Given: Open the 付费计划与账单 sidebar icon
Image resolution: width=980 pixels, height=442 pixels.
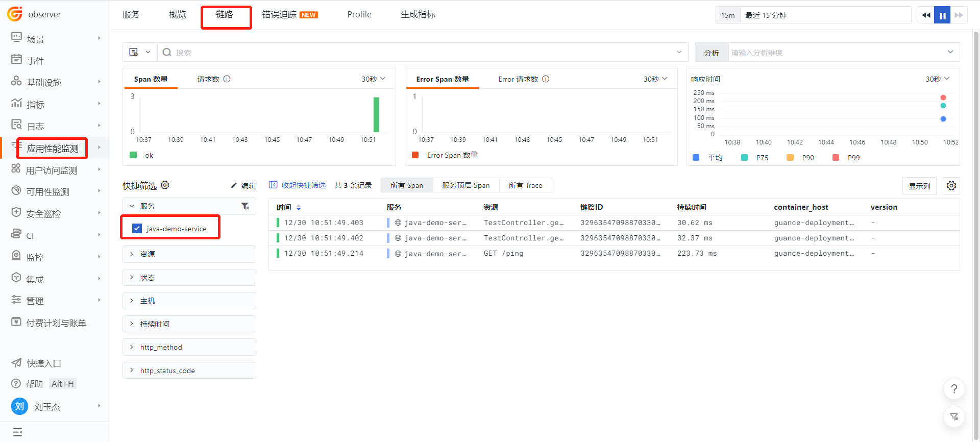Looking at the screenshot, I should click(16, 322).
